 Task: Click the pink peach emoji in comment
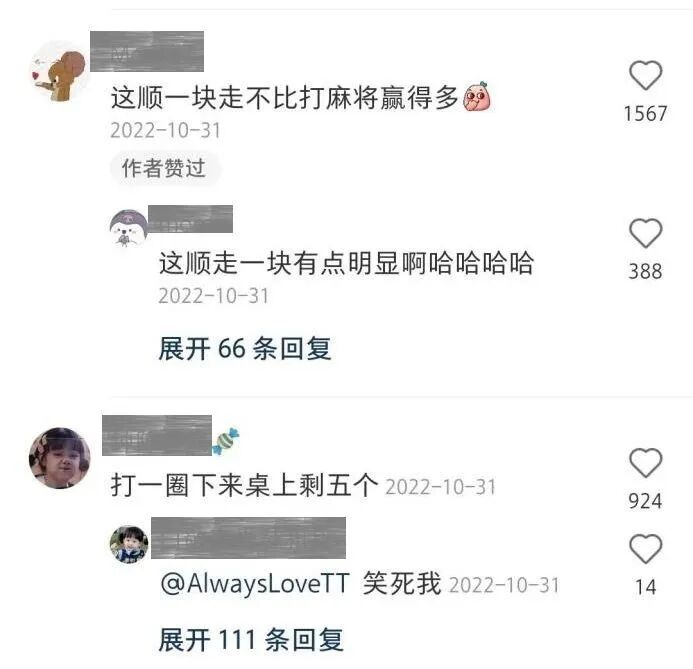tap(477, 96)
